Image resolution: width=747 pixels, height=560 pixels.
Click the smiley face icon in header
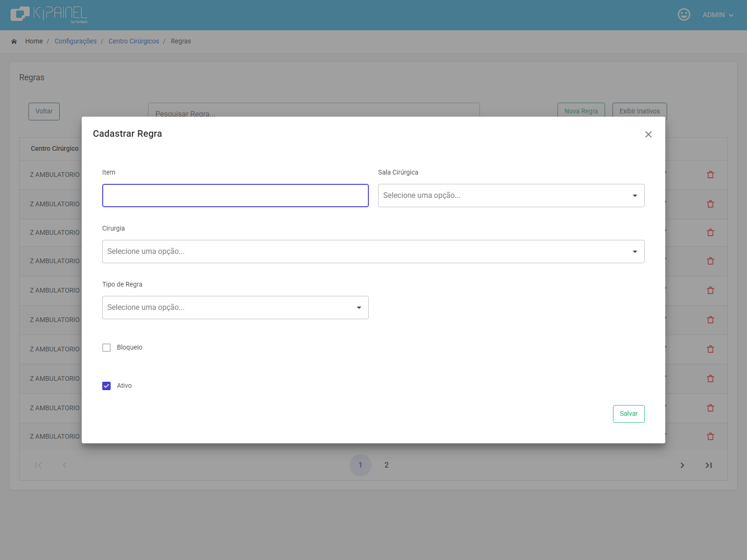(684, 14)
